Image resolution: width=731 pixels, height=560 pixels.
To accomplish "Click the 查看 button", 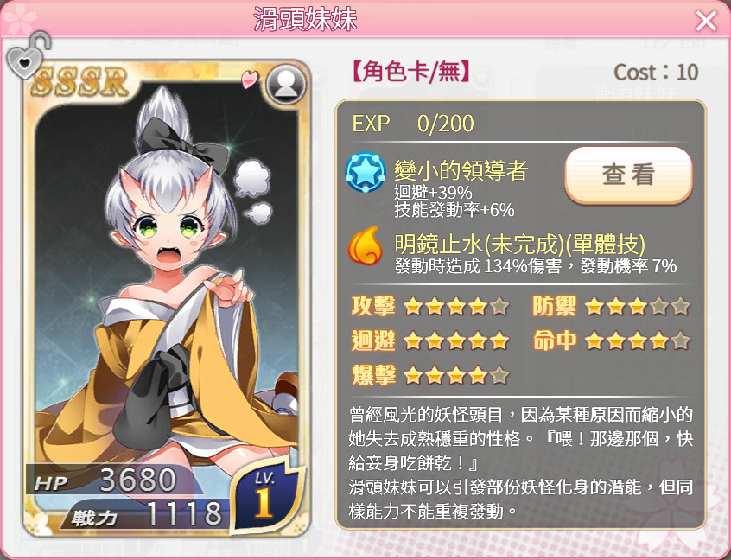I will 628,175.
